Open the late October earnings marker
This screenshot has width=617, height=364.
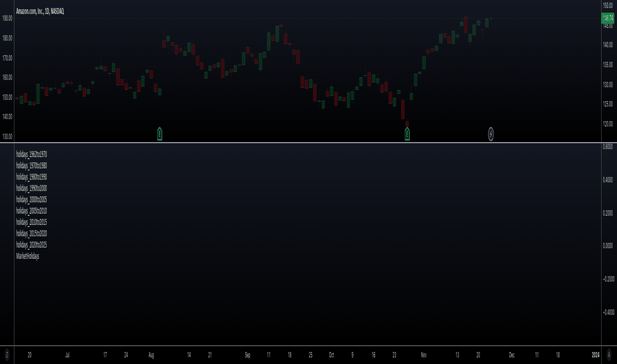click(407, 134)
